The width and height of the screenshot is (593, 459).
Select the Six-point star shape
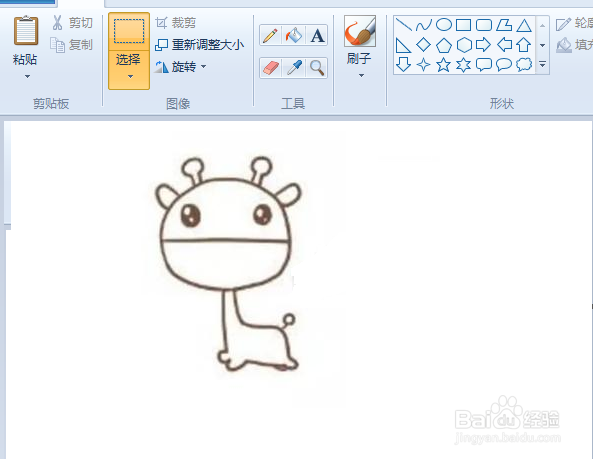(x=464, y=65)
